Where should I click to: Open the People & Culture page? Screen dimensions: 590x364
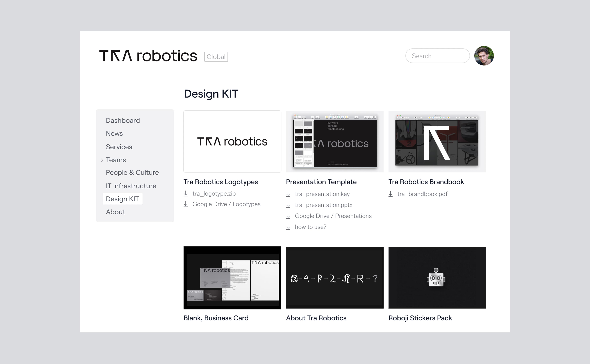(132, 172)
